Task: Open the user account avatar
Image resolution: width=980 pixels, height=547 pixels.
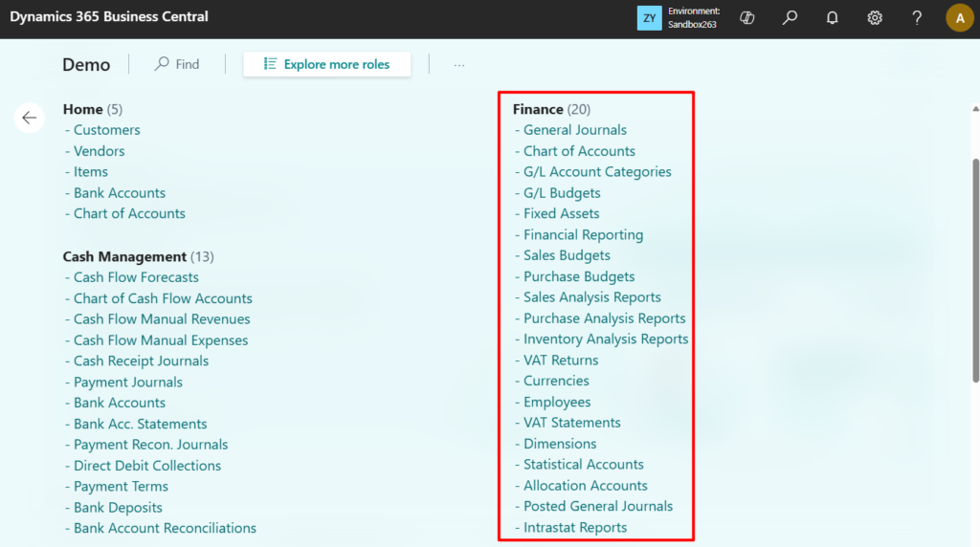Action: (959, 17)
